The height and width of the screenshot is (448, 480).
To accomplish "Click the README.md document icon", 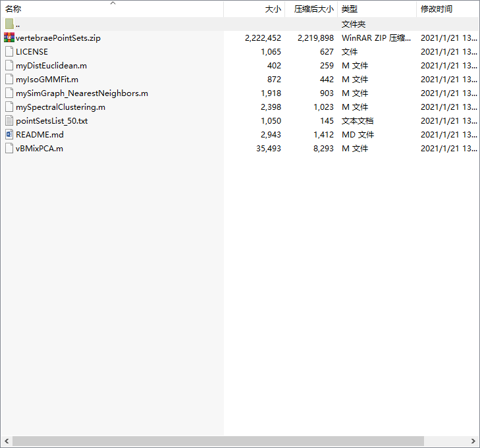I will (x=9, y=134).
